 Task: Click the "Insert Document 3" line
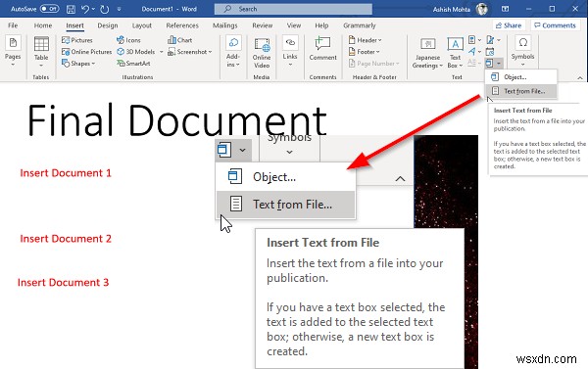(x=63, y=283)
